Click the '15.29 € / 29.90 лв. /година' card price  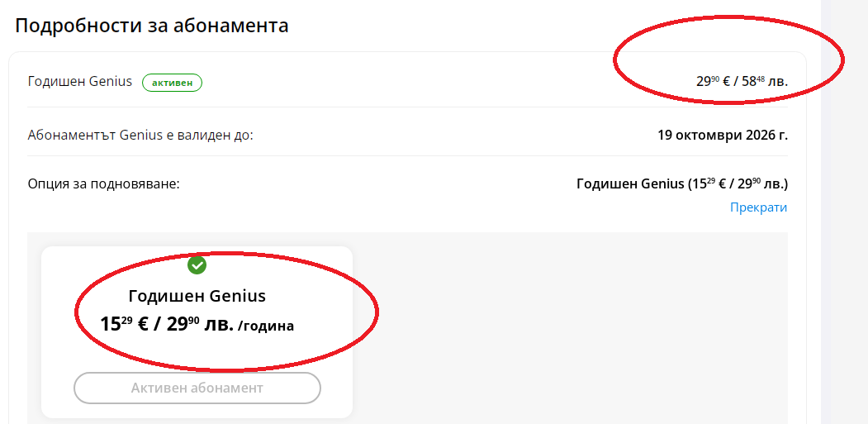click(x=197, y=324)
